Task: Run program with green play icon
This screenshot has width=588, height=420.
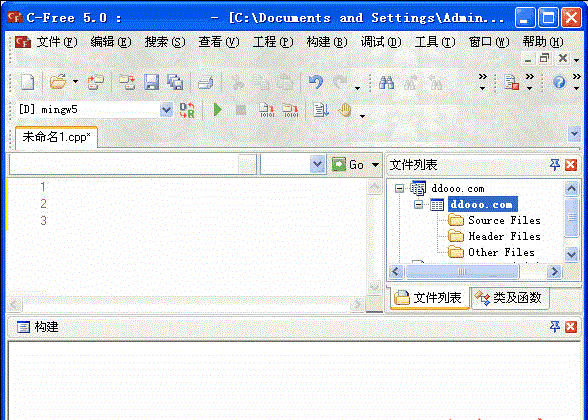Action: point(218,110)
